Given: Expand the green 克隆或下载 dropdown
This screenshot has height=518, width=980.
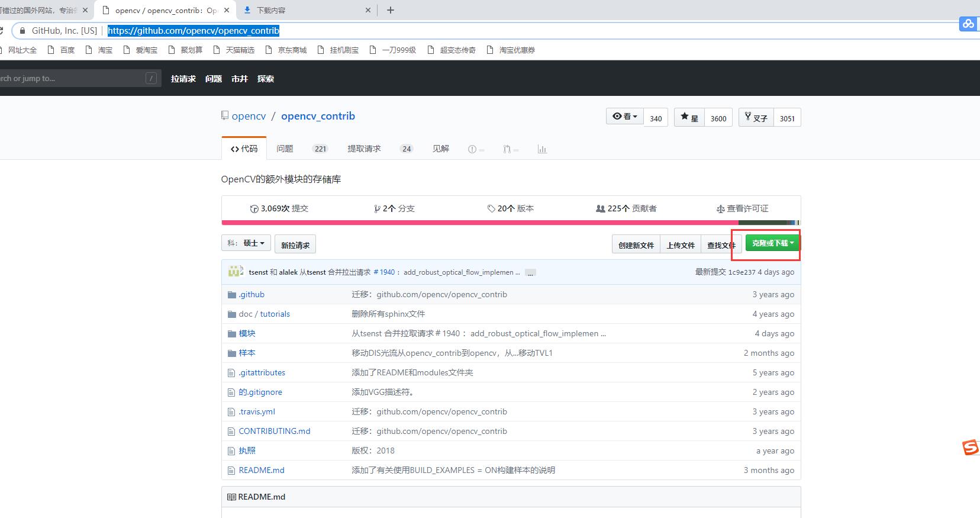Looking at the screenshot, I should tap(772, 243).
